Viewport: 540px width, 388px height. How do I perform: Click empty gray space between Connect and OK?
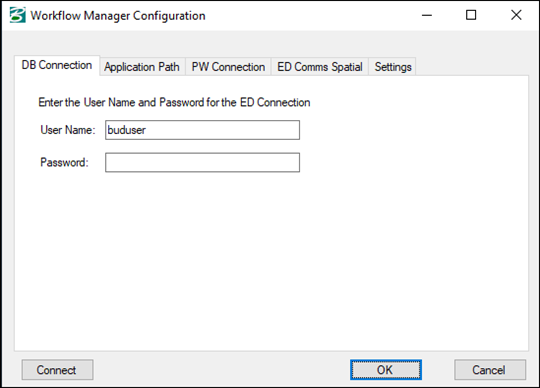(x=221, y=370)
